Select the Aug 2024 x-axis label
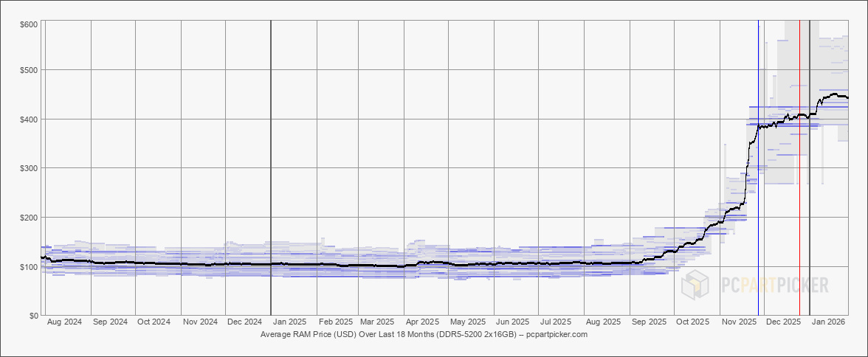Image resolution: width=868 pixels, height=357 pixels. point(64,322)
